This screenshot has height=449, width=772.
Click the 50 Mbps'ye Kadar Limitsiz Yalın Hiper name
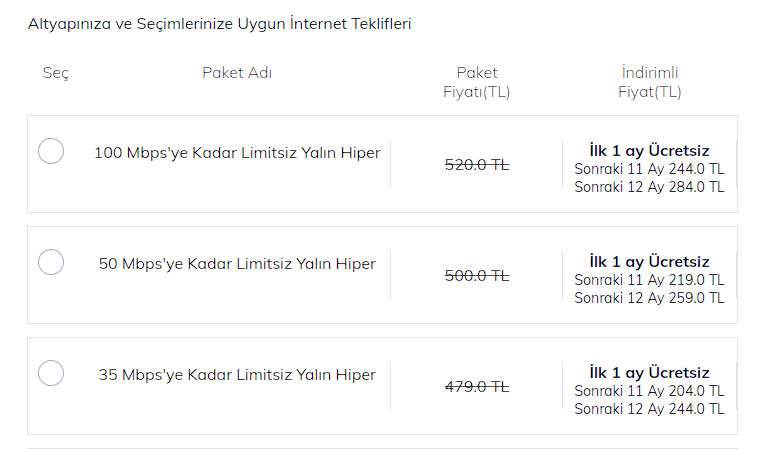coord(237,264)
